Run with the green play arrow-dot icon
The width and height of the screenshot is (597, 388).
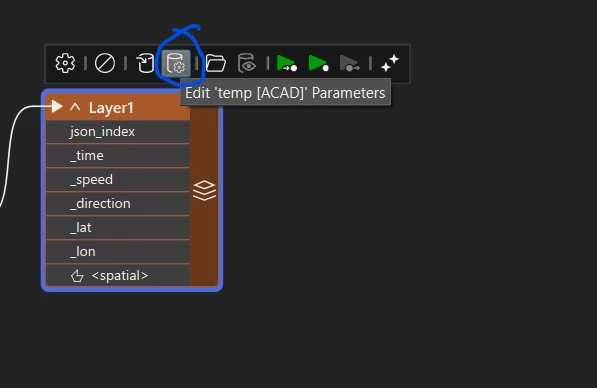(286, 63)
